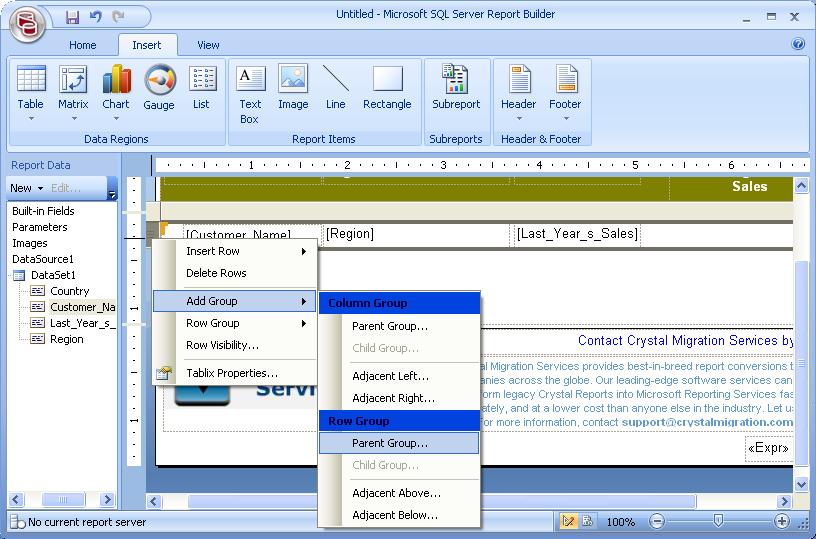Open the Table dropdown arrow
Viewport: 816px width, 539px height.
coord(31,119)
